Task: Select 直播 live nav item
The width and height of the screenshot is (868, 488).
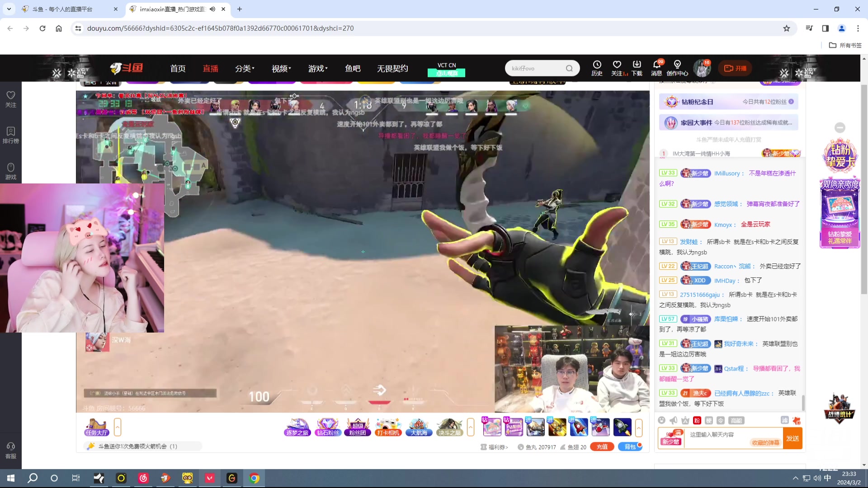Action: pos(210,68)
